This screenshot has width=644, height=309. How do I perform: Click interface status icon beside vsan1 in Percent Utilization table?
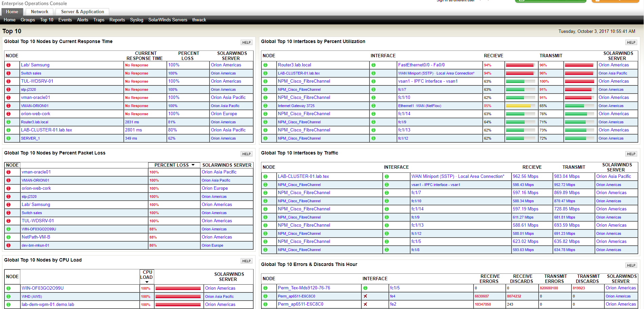374,81
